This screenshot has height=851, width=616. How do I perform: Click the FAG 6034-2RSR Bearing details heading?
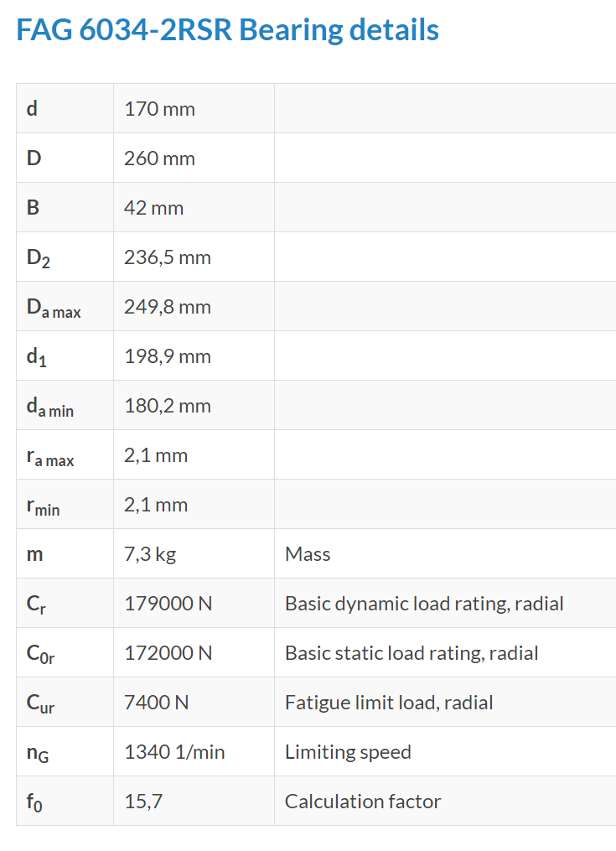point(227,30)
